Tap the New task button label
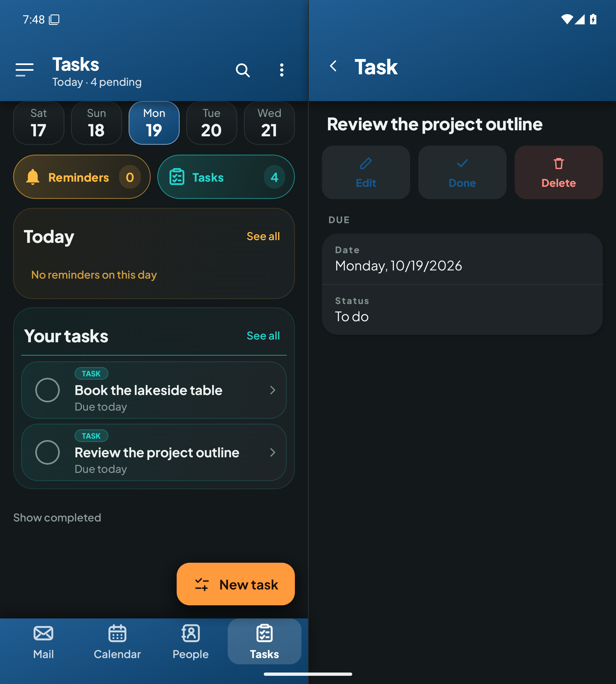The image size is (616, 684). coord(249,585)
